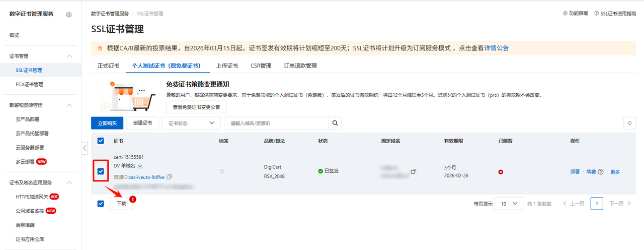Collapse the 证书管理 sidebar section

pos(69,56)
